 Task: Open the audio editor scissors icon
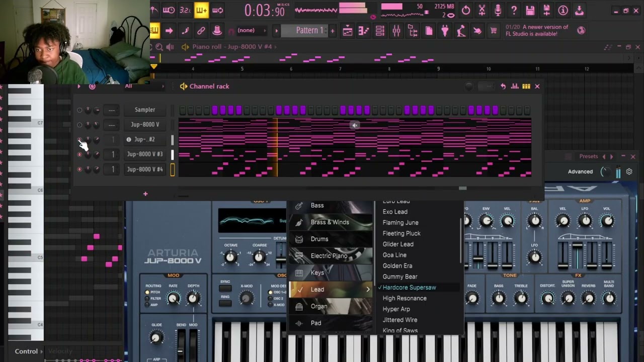click(x=482, y=10)
